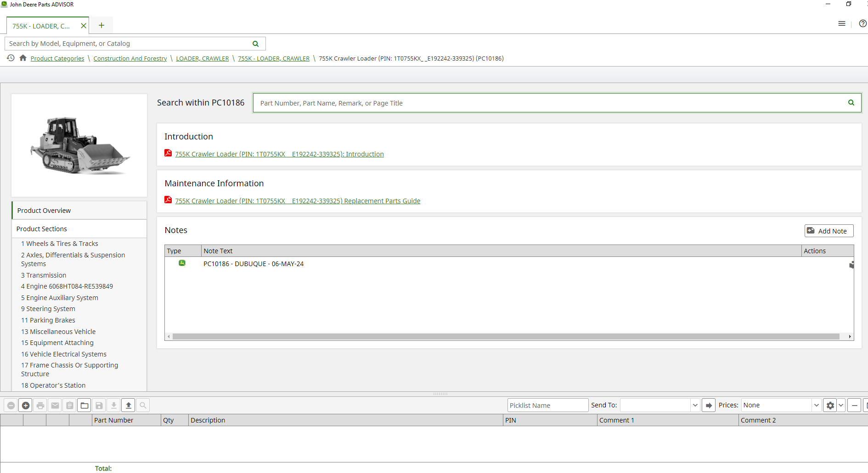
Task: Open section 1 Wheels & Tires & Tracks
Action: (x=60, y=244)
